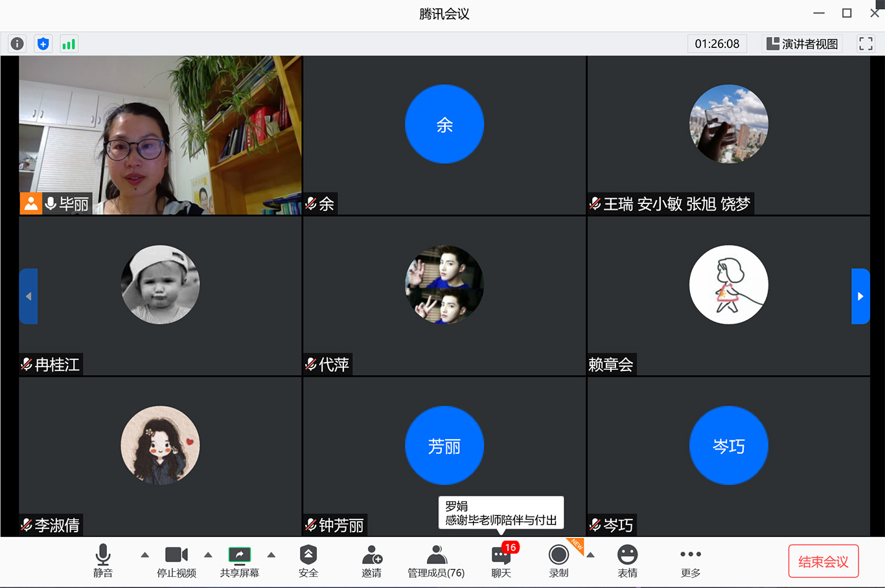Go to next page of participants
The image size is (885, 588).
tap(860, 296)
